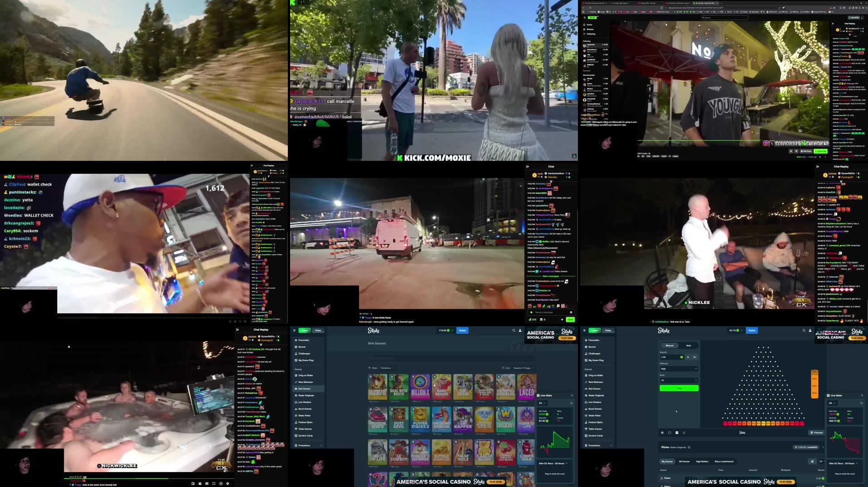Select Scratch Cards in the sidebar
The height and width of the screenshot is (487, 868).
[595, 436]
